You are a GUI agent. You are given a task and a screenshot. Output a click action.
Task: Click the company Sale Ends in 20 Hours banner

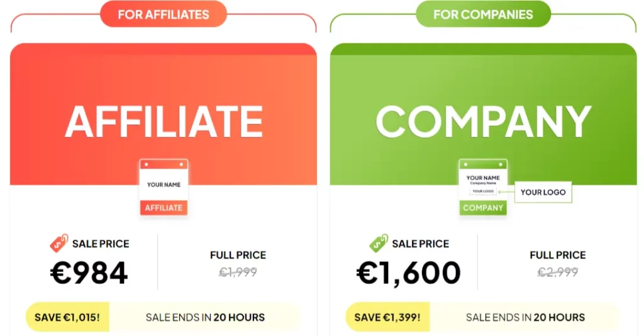525,317
